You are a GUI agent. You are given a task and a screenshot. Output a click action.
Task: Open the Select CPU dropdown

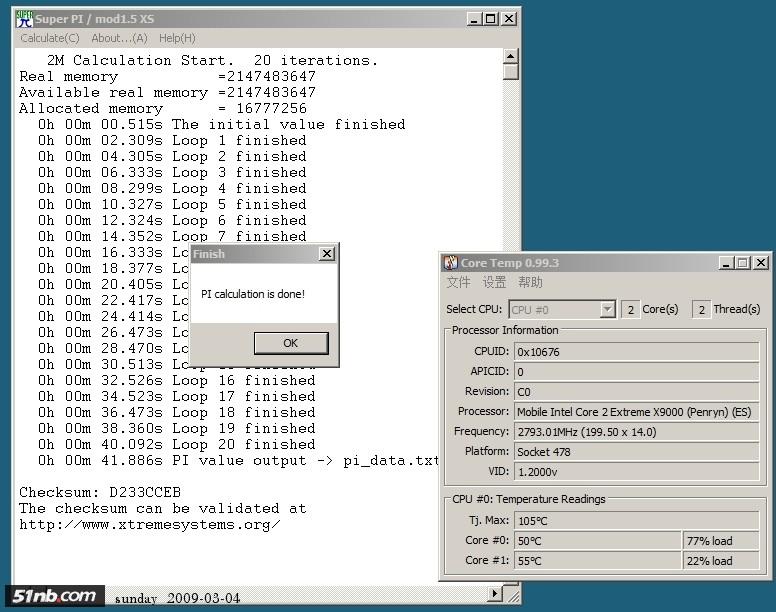click(606, 310)
